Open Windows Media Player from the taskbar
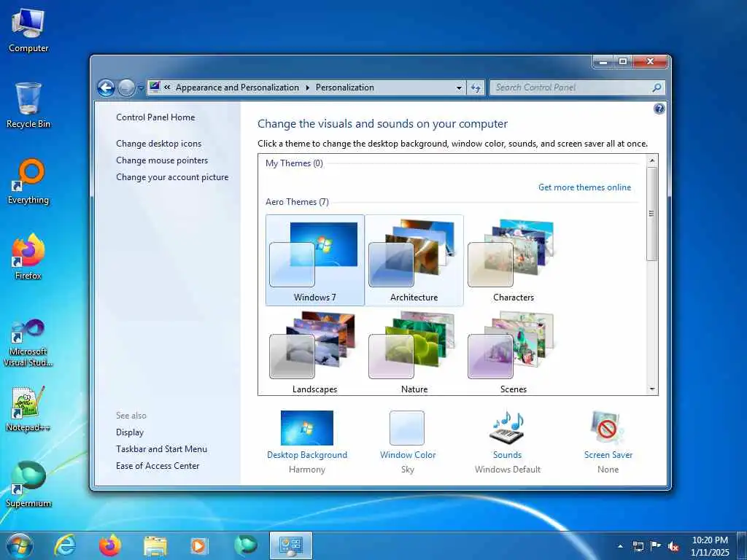The width and height of the screenshot is (747, 560). pos(199,545)
